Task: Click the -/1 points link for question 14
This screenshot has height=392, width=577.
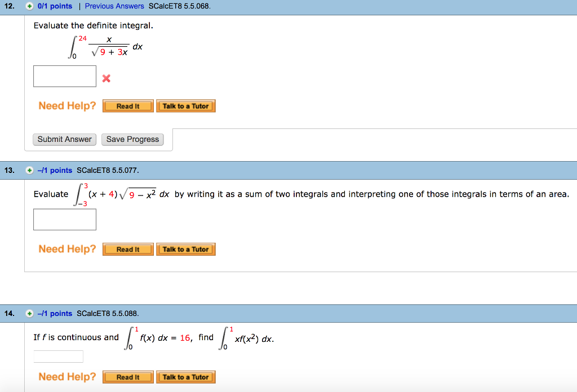Action: [55, 314]
